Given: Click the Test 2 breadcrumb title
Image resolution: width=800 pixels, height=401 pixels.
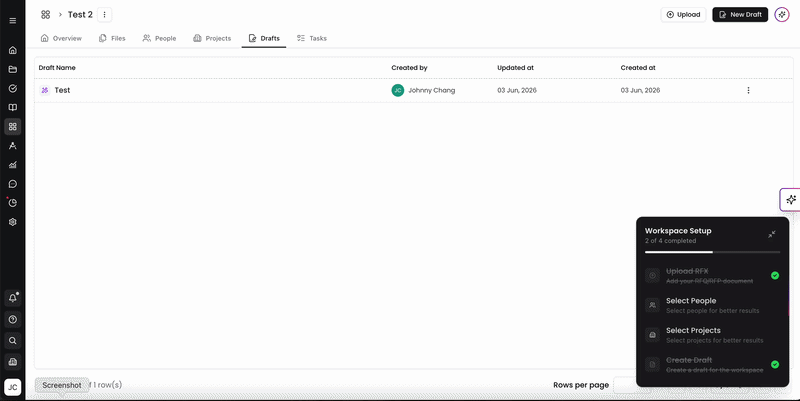Looking at the screenshot, I should (80, 15).
